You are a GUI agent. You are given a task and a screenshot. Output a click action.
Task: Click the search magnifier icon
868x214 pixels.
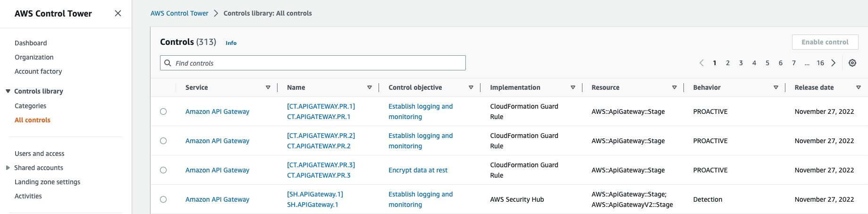pyautogui.click(x=168, y=63)
